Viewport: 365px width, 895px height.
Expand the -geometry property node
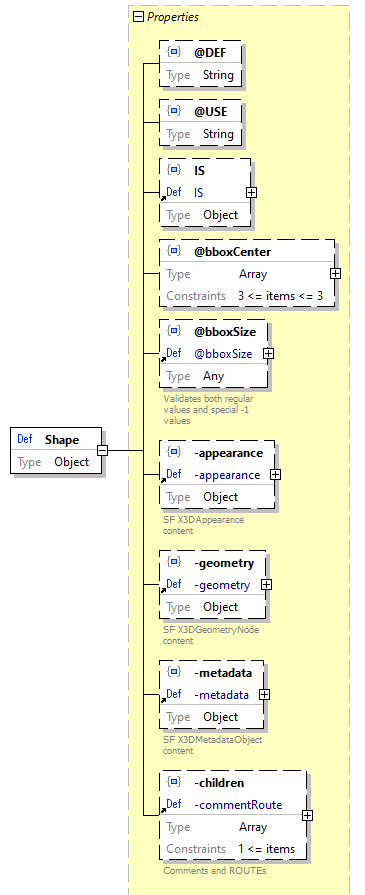pos(266,584)
